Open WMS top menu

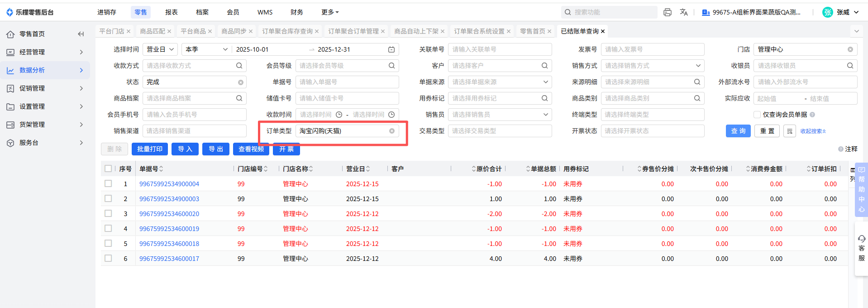(265, 12)
